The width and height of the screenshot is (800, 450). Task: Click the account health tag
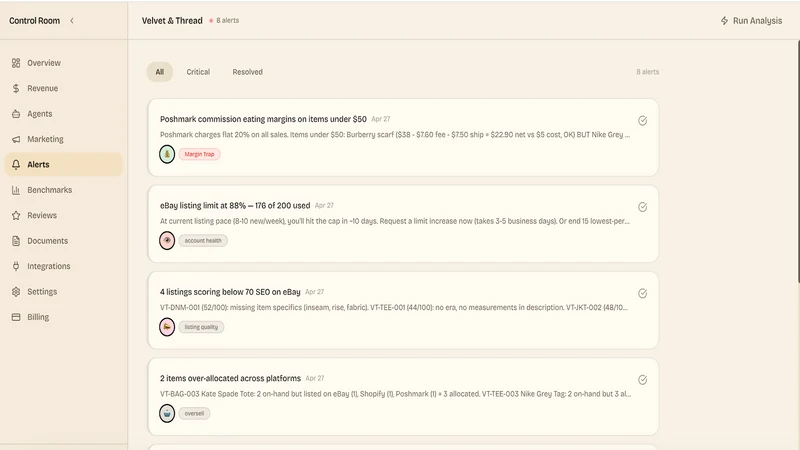[203, 240]
